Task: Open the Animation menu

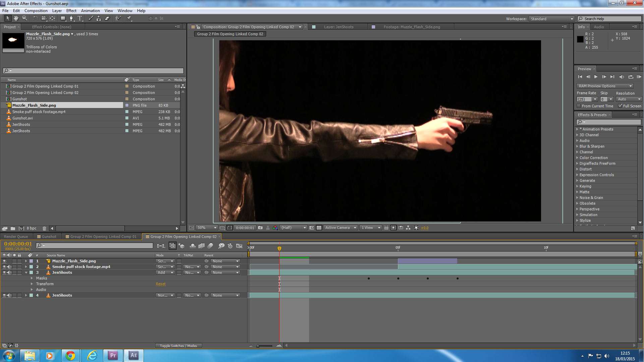Action: [x=90, y=11]
